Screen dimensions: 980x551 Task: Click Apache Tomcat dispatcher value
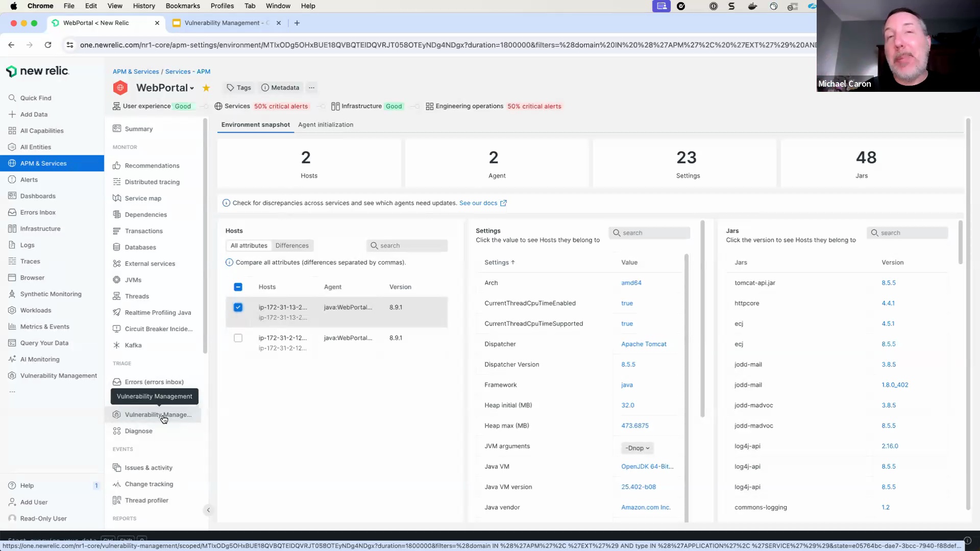(x=644, y=344)
